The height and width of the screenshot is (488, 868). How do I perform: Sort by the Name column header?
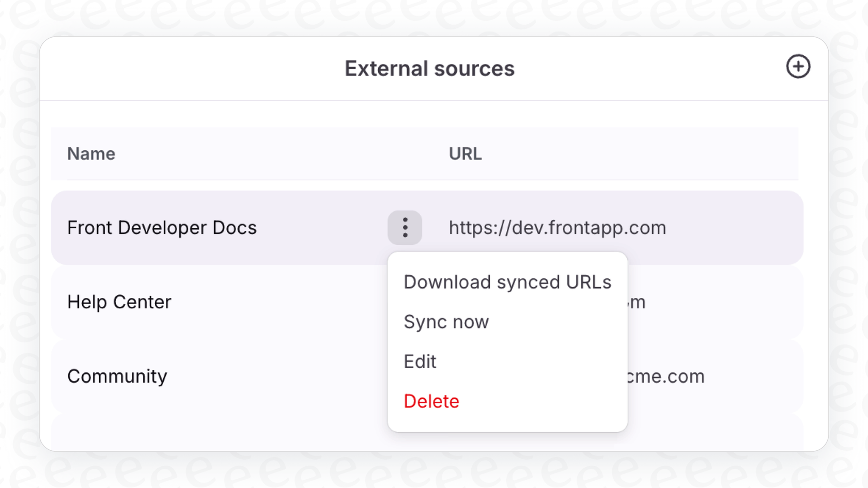click(x=91, y=153)
